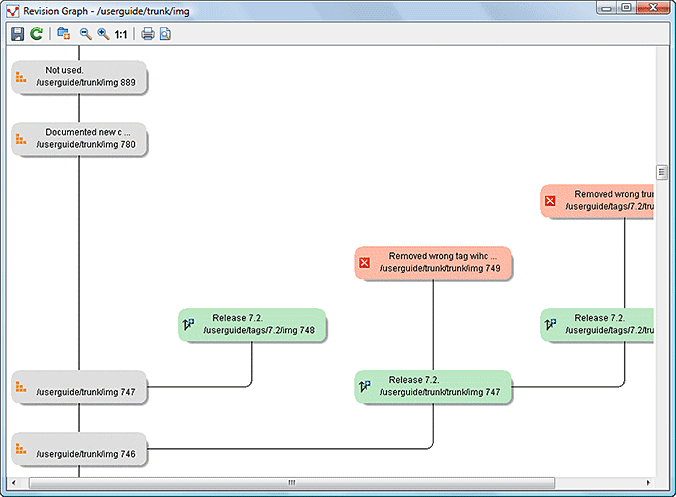The image size is (676, 497).
Task: Click the zoom in magnifier icon
Action: (x=102, y=34)
